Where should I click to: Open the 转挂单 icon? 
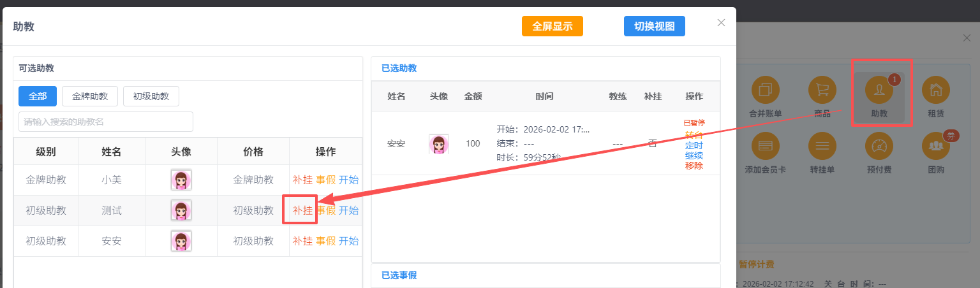tap(822, 147)
